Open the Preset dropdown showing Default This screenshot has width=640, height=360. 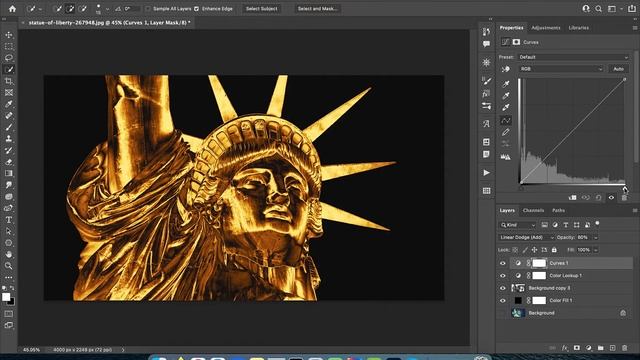(x=573, y=57)
